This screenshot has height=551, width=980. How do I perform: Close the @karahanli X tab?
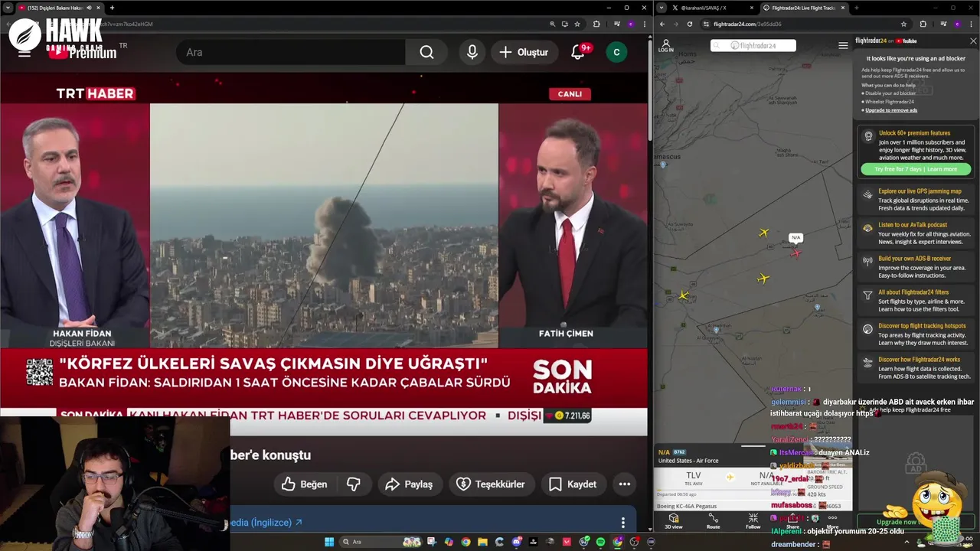pyautogui.click(x=753, y=8)
